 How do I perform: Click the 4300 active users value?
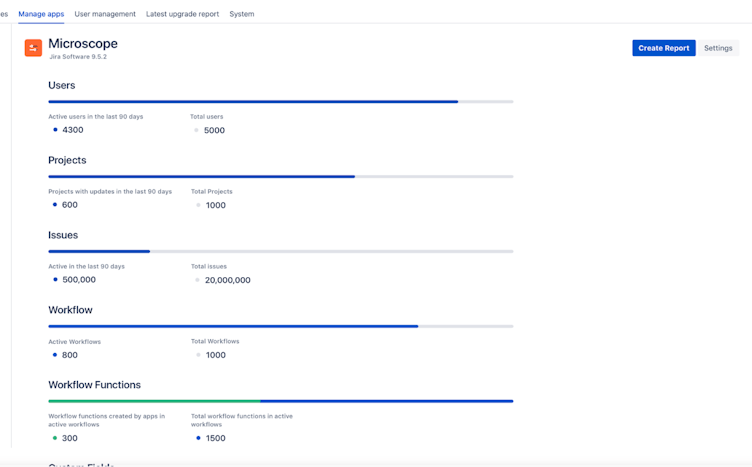click(73, 130)
